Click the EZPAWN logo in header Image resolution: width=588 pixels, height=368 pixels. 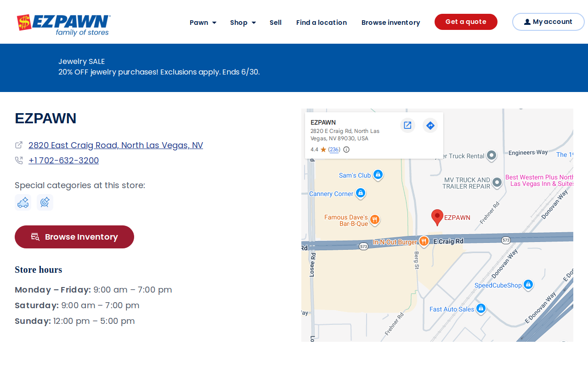[64, 25]
